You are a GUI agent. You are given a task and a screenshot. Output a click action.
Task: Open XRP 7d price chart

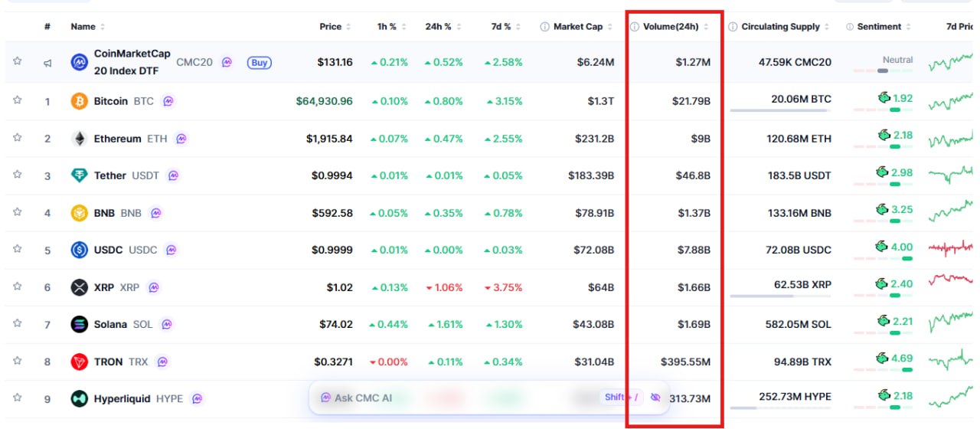[950, 280]
